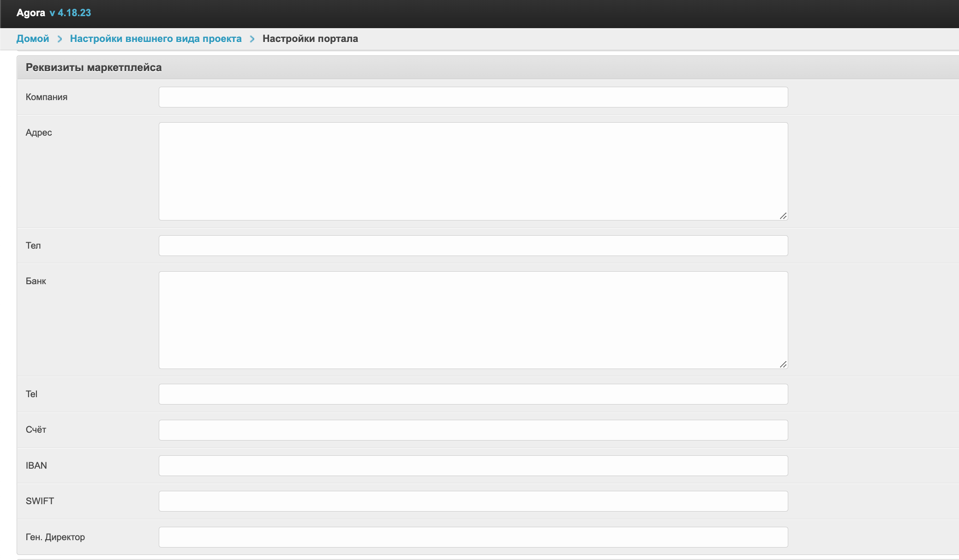This screenshot has width=959, height=560.
Task: Focus the Tel input field
Action: tap(473, 394)
